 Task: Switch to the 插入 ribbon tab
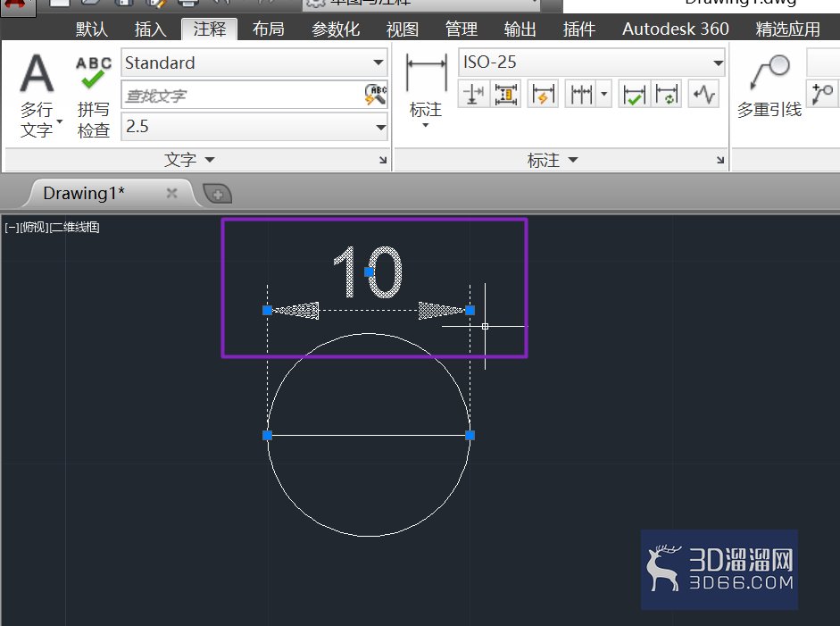pyautogui.click(x=151, y=29)
